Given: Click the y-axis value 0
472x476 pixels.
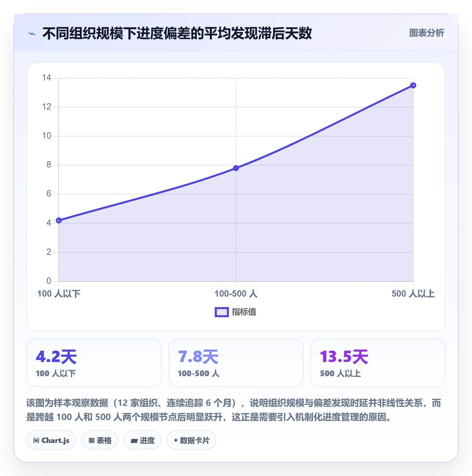Looking at the screenshot, I should (49, 281).
